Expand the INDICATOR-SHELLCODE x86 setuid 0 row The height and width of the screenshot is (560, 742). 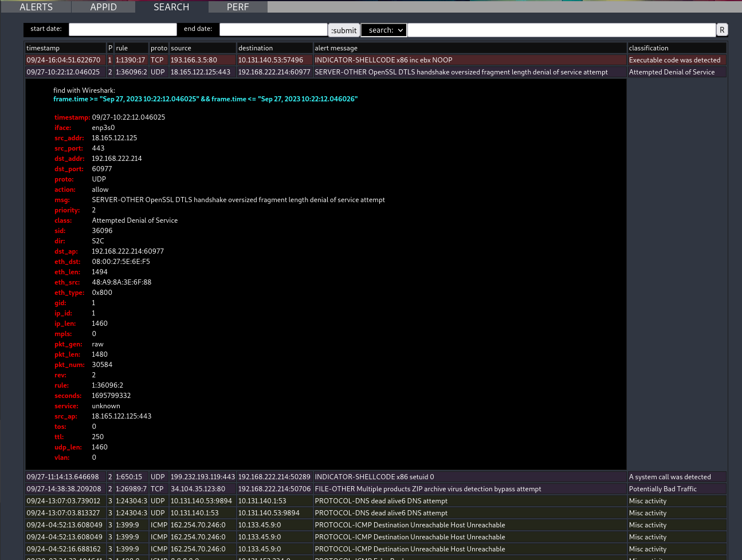pos(376,477)
